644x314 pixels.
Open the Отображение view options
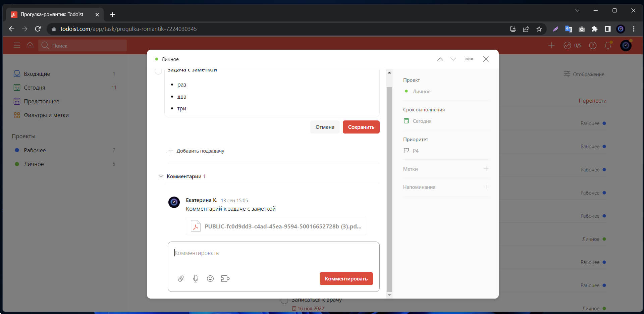click(584, 74)
